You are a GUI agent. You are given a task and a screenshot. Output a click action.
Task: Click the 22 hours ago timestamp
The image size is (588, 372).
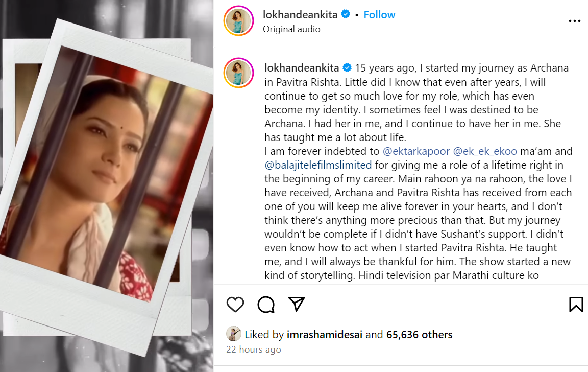[254, 350]
